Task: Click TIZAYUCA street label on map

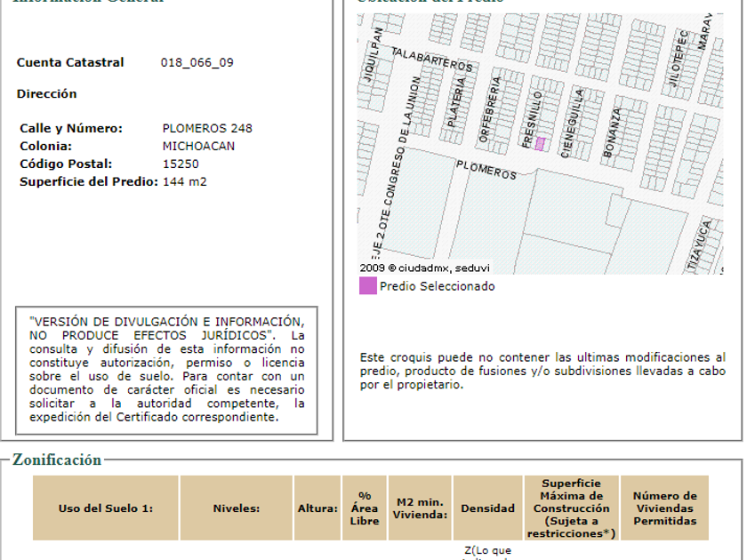Action: [x=701, y=246]
